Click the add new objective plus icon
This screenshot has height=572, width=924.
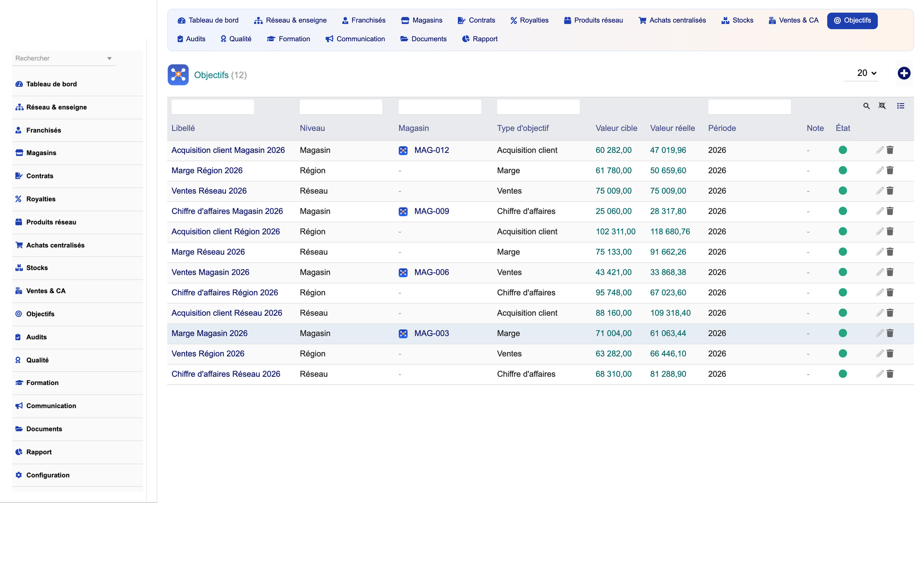pos(904,73)
